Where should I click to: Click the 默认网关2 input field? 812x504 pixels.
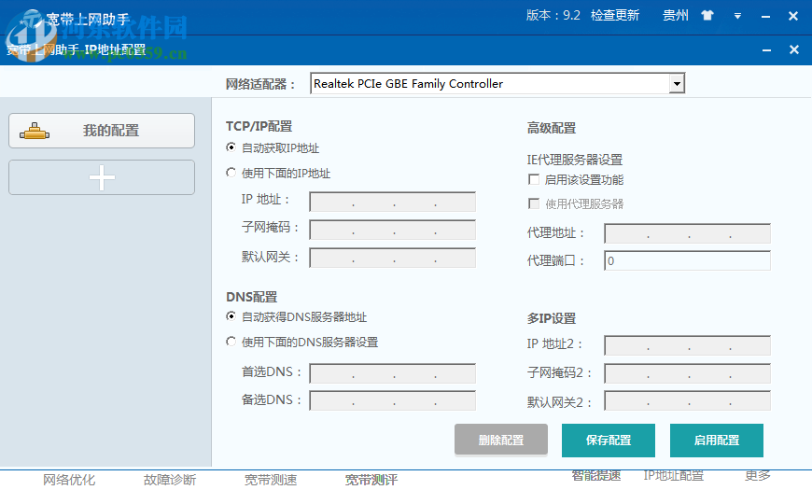point(687,401)
